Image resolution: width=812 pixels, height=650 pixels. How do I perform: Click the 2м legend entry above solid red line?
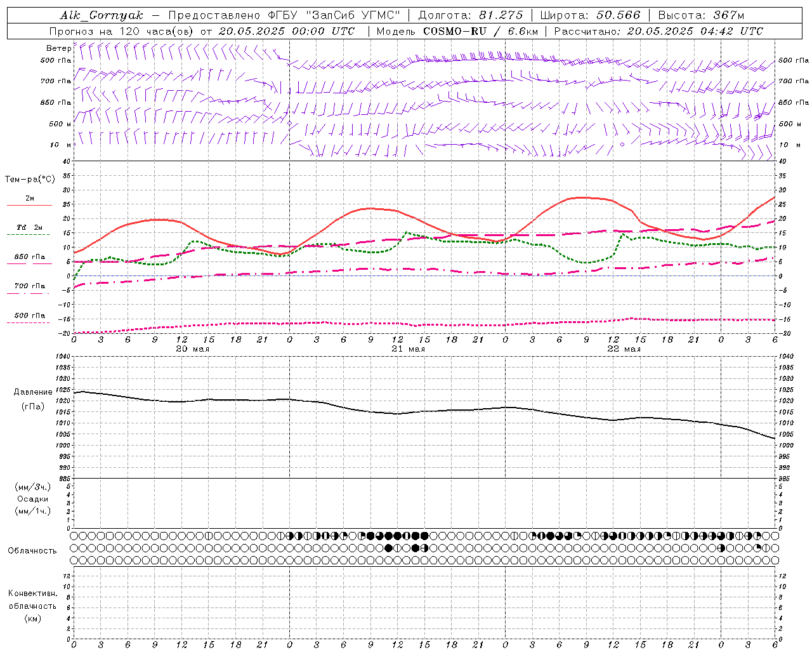(x=30, y=199)
